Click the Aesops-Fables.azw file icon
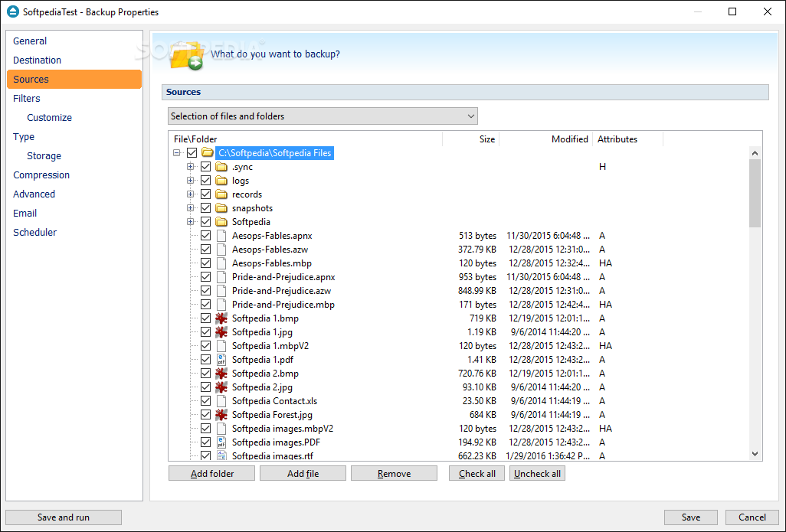The image size is (786, 532). 221,250
